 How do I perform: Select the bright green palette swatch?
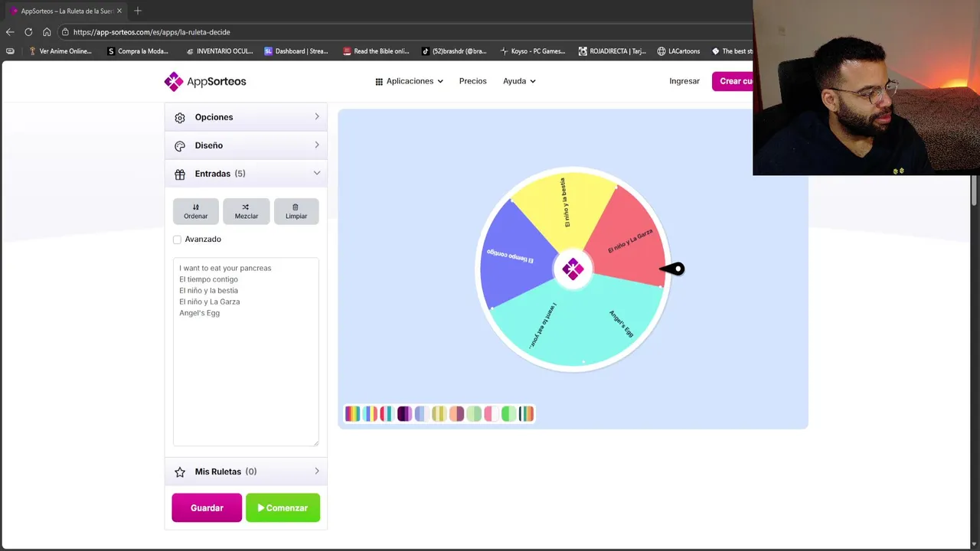tap(508, 414)
